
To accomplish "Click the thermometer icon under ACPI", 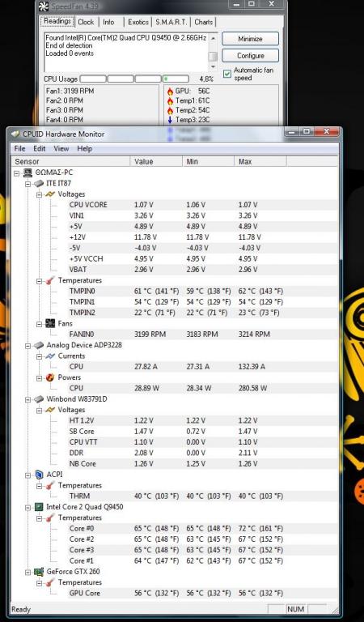I will [x=50, y=486].
